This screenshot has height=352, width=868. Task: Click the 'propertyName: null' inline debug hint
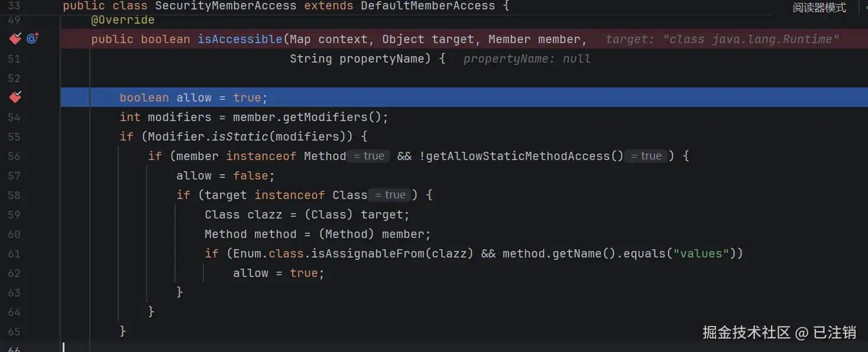tap(527, 59)
